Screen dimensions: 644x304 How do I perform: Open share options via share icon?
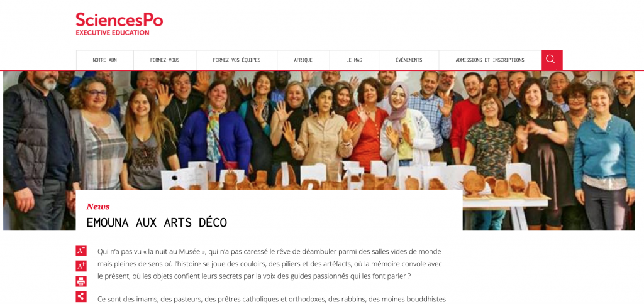coord(81,296)
